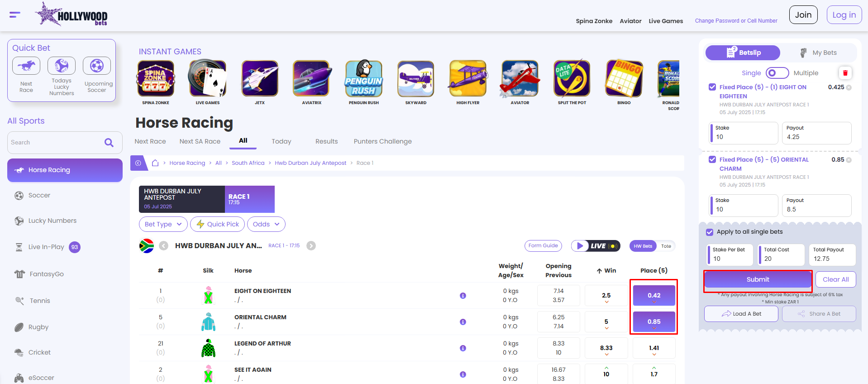The height and width of the screenshot is (384, 868).
Task: Click the Stake Per Bet input field
Action: [730, 259]
